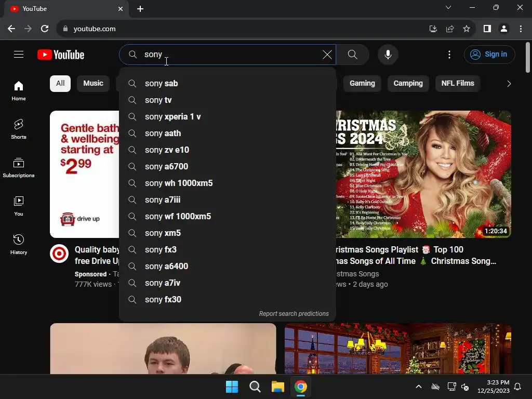Image resolution: width=532 pixels, height=399 pixels.
Task: Choose suggestion 'sony zv e10'
Action: [x=228, y=150]
